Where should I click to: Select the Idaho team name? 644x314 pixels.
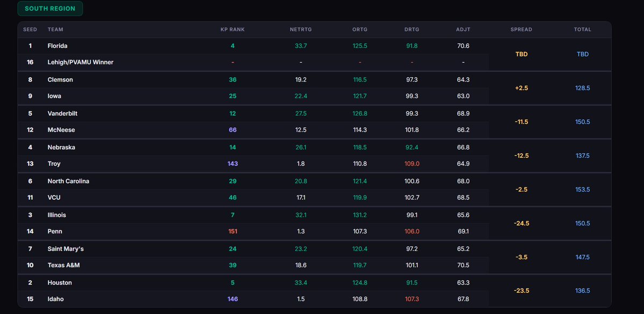click(55, 299)
